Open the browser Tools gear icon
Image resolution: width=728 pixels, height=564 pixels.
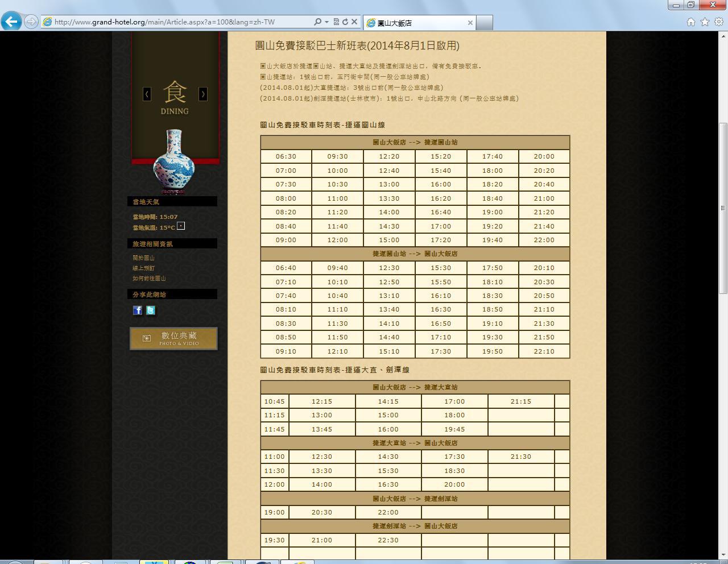click(x=718, y=22)
